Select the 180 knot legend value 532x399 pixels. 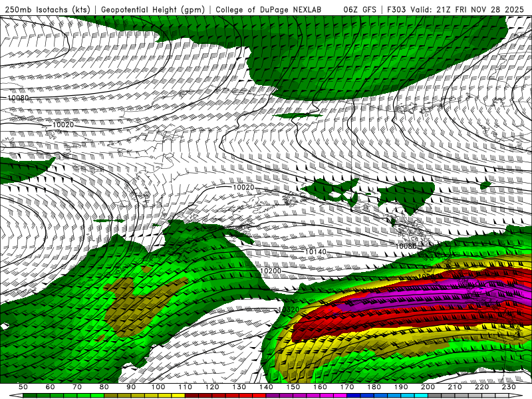tap(374, 387)
